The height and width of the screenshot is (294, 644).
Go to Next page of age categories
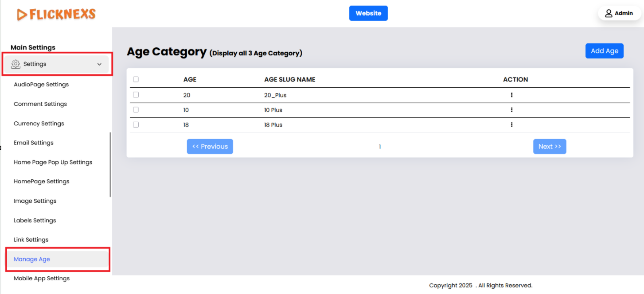pos(550,147)
